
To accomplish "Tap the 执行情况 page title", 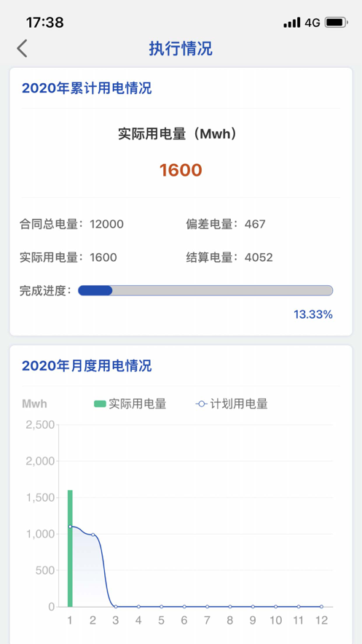I will (x=181, y=48).
